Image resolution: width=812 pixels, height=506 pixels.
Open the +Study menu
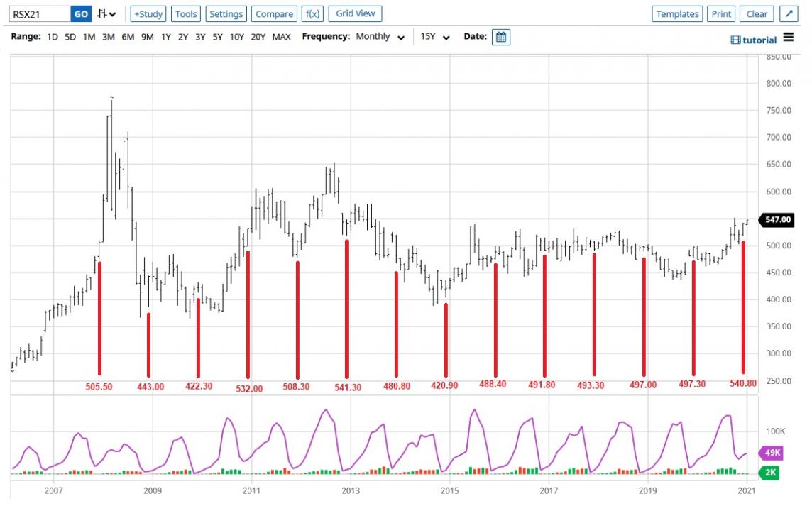pos(148,14)
